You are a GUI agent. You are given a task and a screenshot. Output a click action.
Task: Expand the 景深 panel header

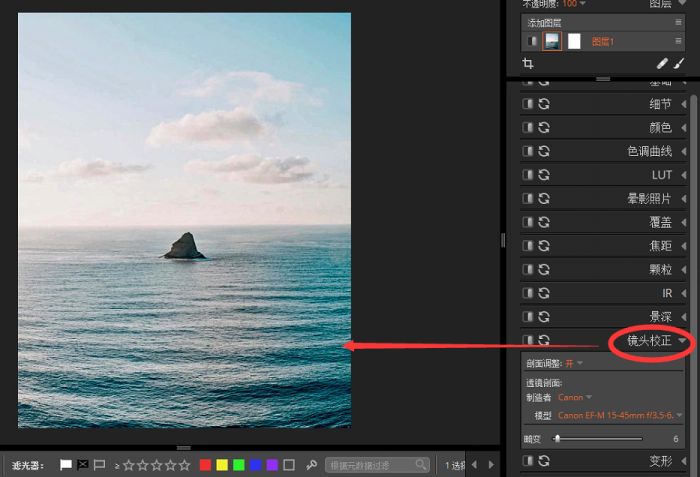pos(659,317)
